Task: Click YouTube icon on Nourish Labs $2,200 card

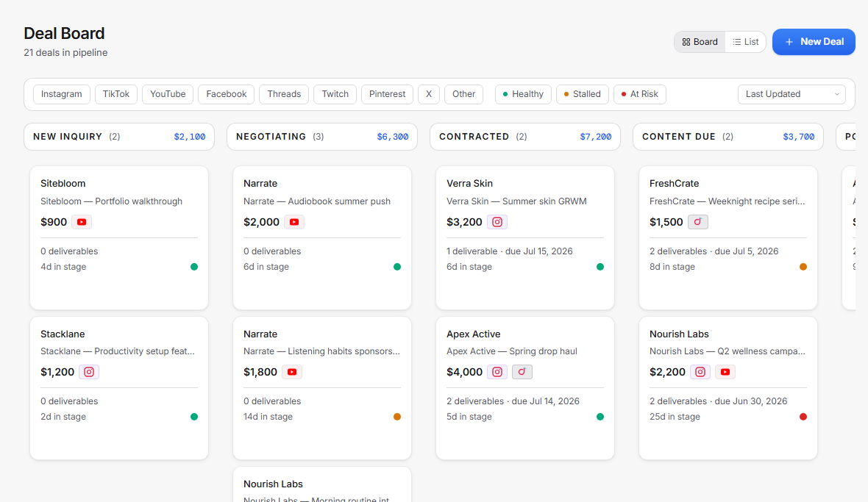Action: pyautogui.click(x=725, y=372)
